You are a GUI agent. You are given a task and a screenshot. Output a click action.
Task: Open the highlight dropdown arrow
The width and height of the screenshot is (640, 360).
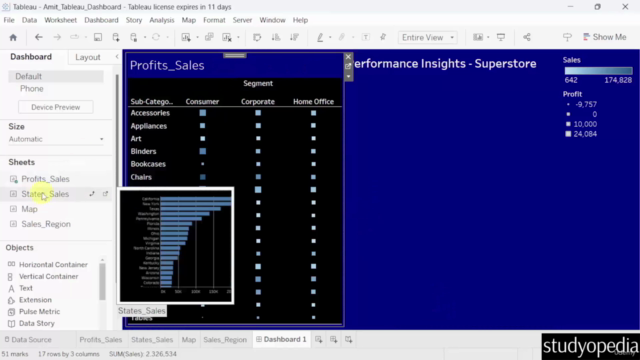pos(330,38)
